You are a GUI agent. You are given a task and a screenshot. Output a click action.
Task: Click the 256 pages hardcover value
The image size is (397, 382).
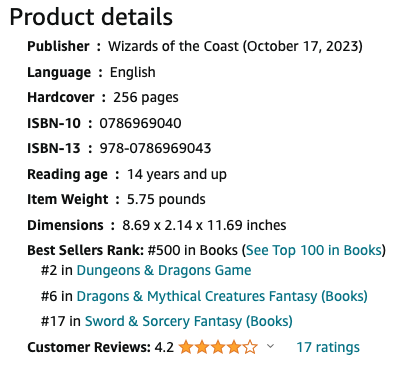146,97
